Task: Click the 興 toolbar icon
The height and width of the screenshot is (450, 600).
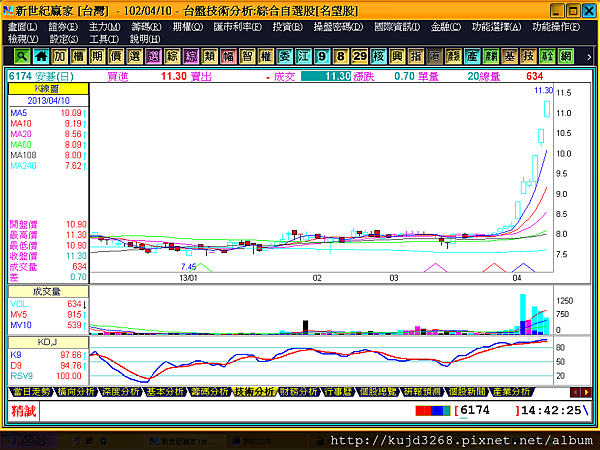Action: (x=397, y=57)
